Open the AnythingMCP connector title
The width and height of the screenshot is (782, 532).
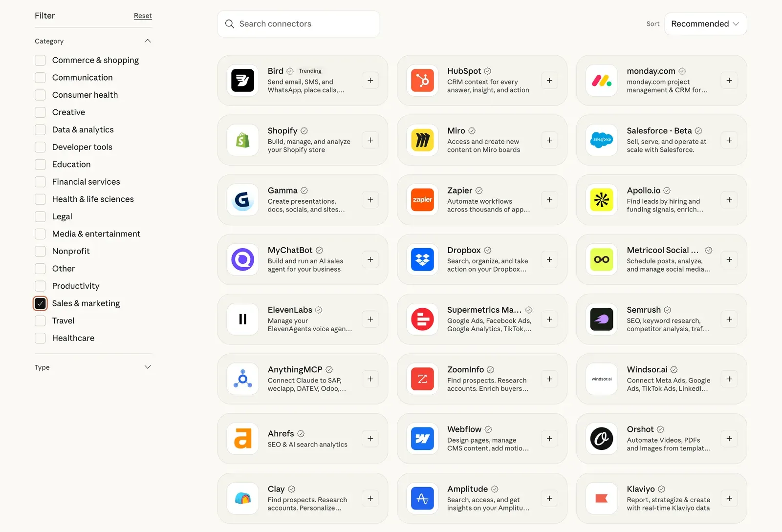295,370
